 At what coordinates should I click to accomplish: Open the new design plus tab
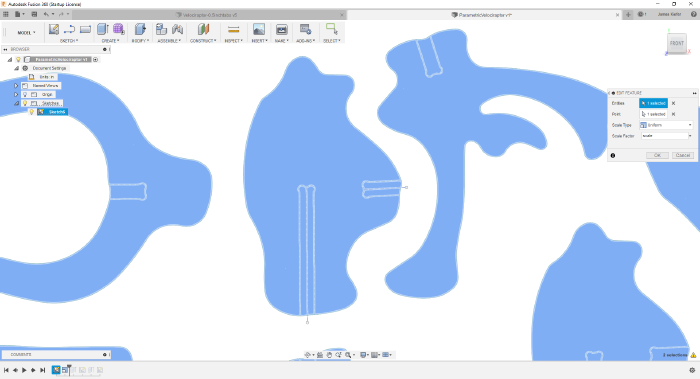coord(628,15)
